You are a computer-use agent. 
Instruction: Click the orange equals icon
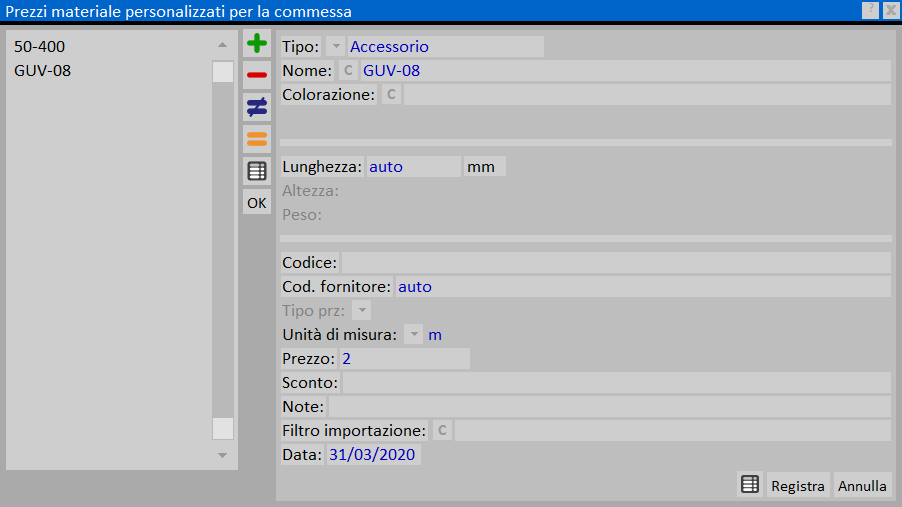click(257, 138)
